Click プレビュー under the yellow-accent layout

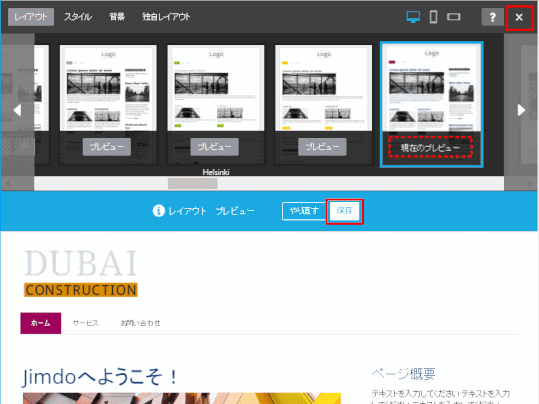pyautogui.click(x=322, y=147)
